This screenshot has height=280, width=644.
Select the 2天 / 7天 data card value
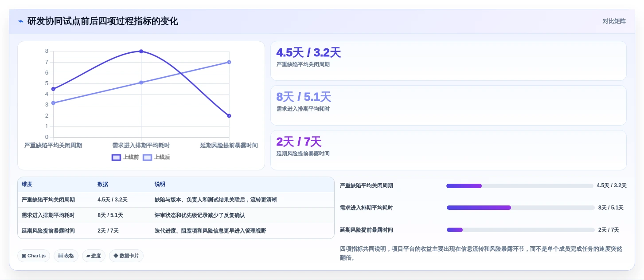pyautogui.click(x=299, y=142)
